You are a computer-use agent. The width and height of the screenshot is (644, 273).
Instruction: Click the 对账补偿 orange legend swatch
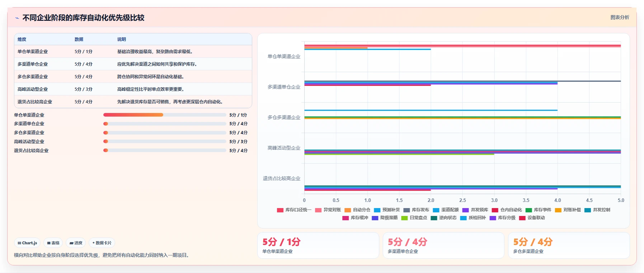click(558, 210)
